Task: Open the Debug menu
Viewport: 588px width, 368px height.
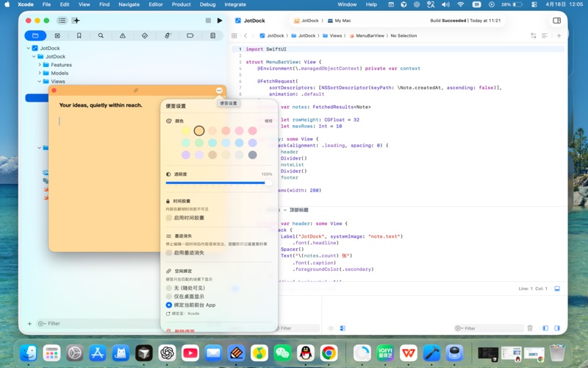Action: point(207,4)
